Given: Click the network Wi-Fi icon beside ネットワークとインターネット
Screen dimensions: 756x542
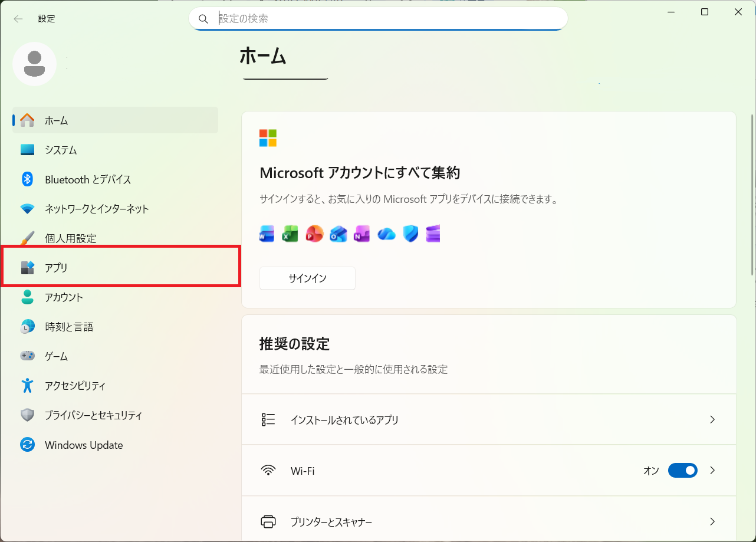Looking at the screenshot, I should click(27, 209).
